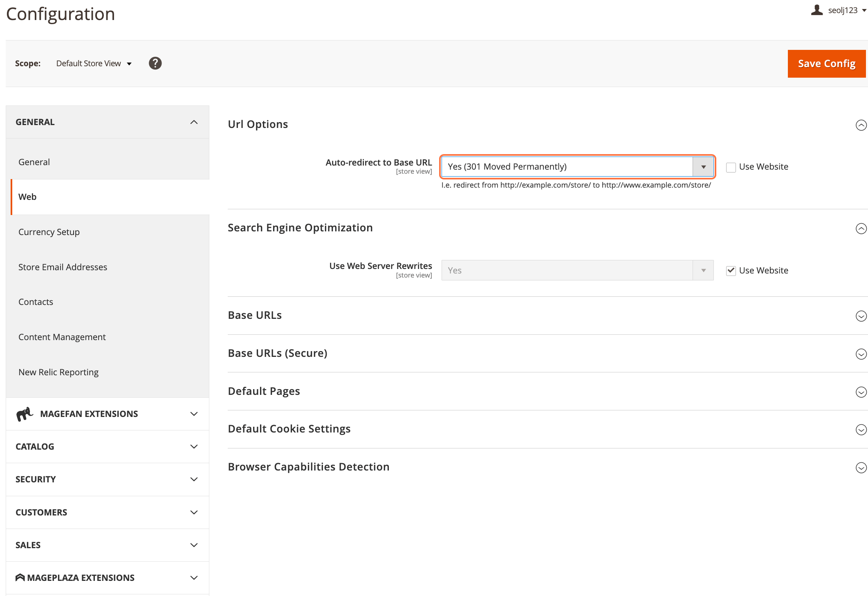Select Currency Setup in the sidebar

pos(49,232)
